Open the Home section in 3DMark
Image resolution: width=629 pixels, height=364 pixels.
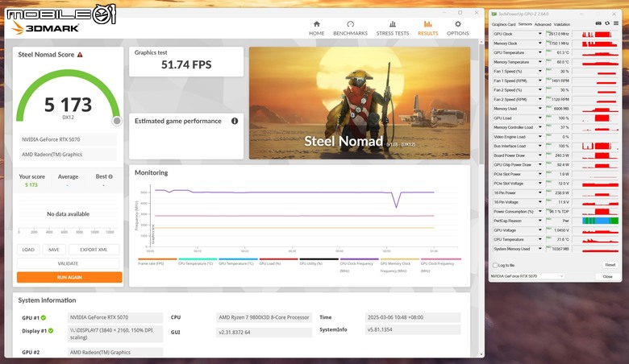pos(316,28)
